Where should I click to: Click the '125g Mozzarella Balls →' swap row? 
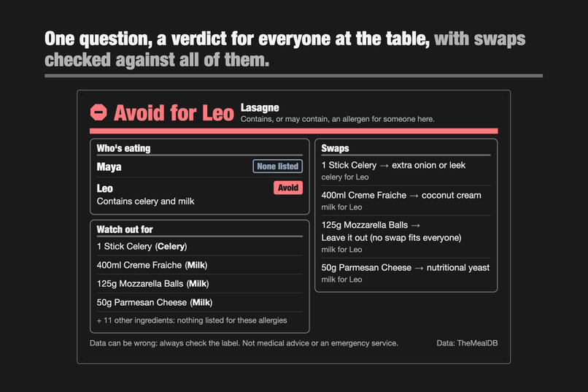tap(371, 225)
